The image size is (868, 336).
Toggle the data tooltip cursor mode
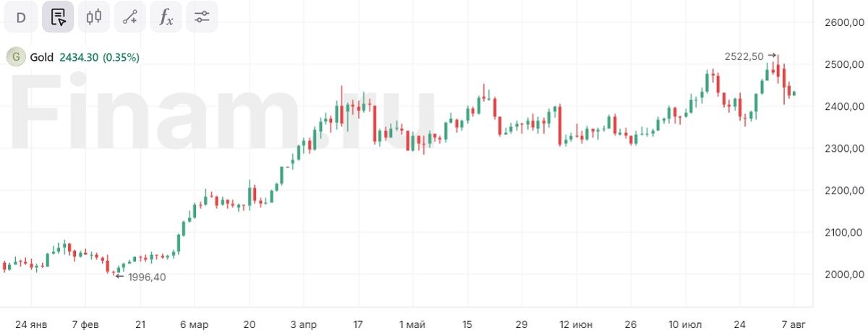click(x=58, y=17)
